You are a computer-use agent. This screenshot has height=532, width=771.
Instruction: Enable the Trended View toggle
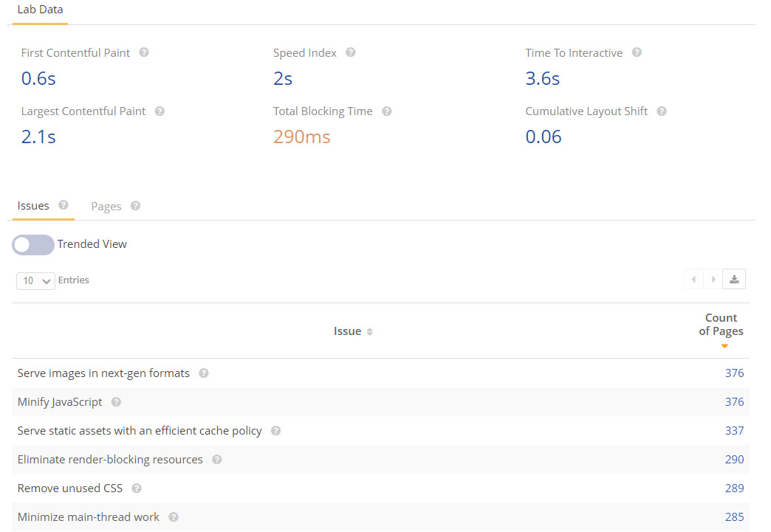[33, 245]
